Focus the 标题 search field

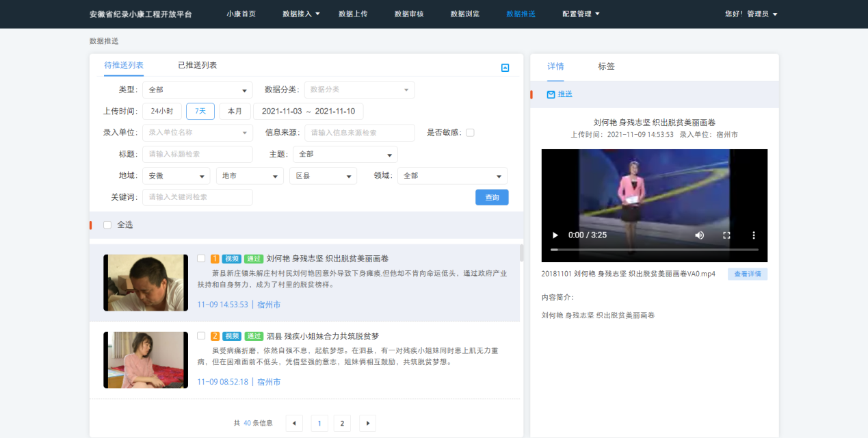tap(198, 154)
